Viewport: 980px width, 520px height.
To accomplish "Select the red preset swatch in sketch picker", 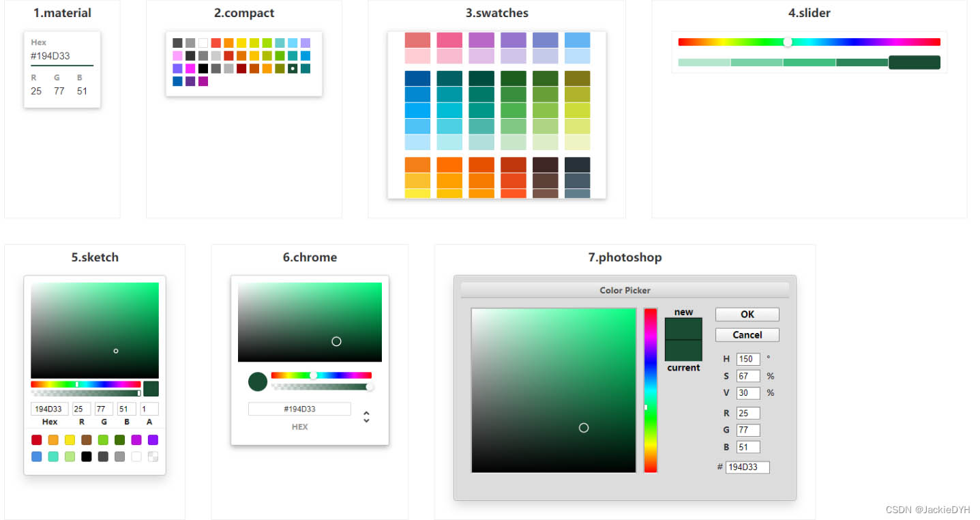I will [36, 440].
